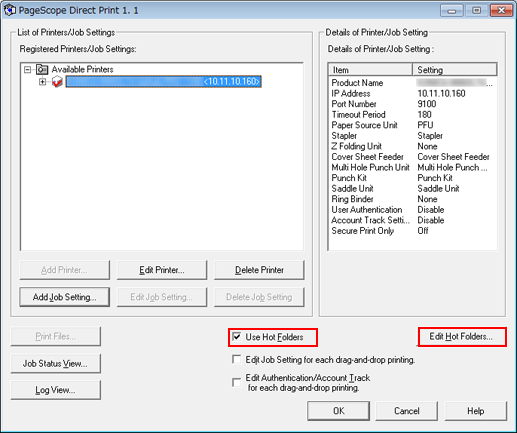Select the User Authentication row label
This screenshot has height=433, width=517.
point(367,210)
